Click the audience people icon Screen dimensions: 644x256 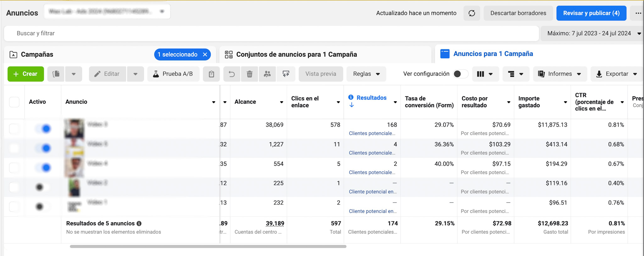(267, 74)
